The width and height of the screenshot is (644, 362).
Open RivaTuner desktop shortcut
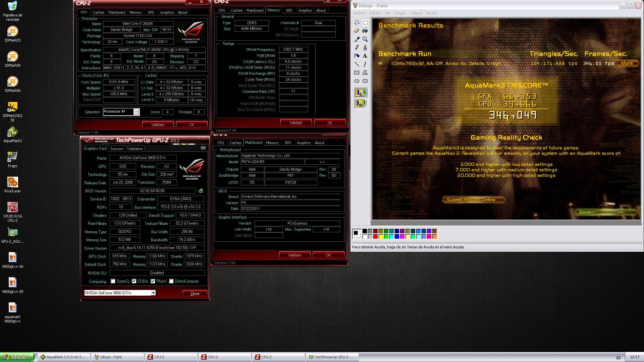point(12,185)
